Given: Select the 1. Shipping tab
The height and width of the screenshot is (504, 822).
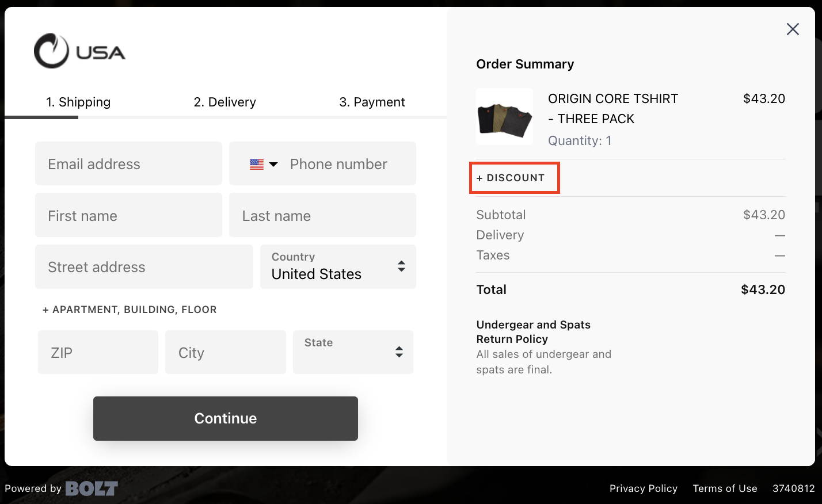Looking at the screenshot, I should 78,102.
